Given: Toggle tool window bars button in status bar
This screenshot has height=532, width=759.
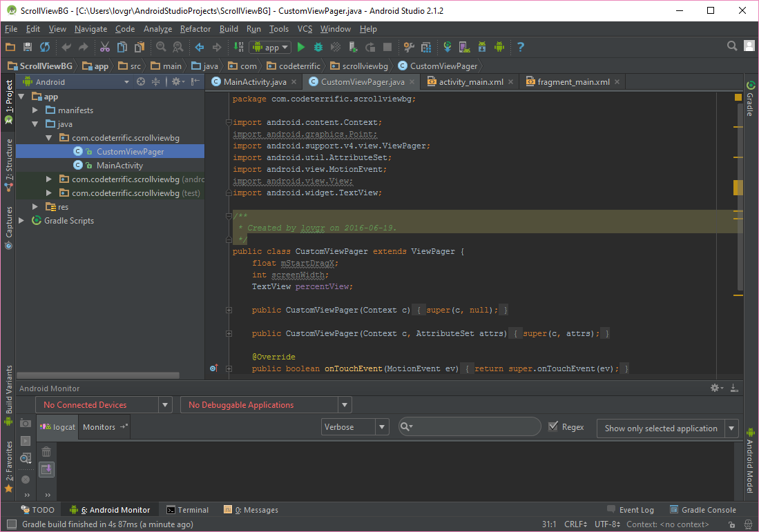Looking at the screenshot, I should 12,524.
